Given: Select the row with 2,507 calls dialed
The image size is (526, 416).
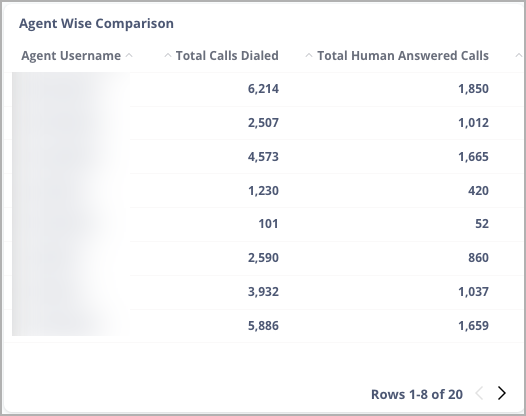Looking at the screenshot, I should (x=263, y=123).
